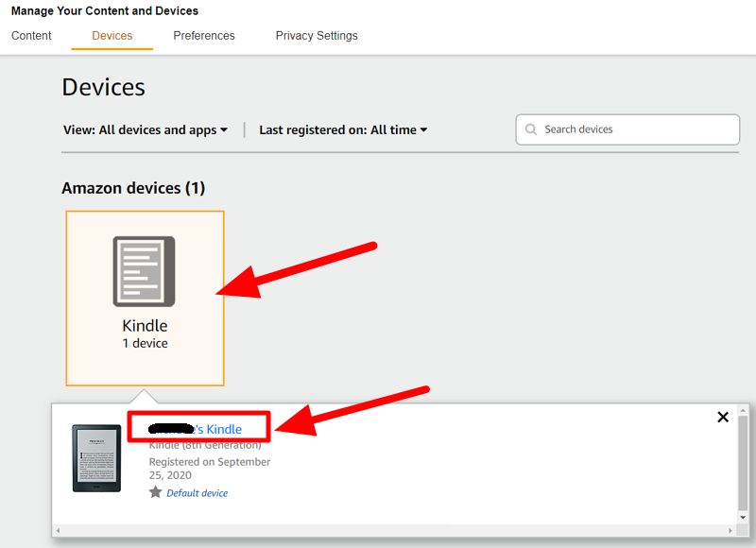Click the 'Devices' page heading

click(x=104, y=87)
